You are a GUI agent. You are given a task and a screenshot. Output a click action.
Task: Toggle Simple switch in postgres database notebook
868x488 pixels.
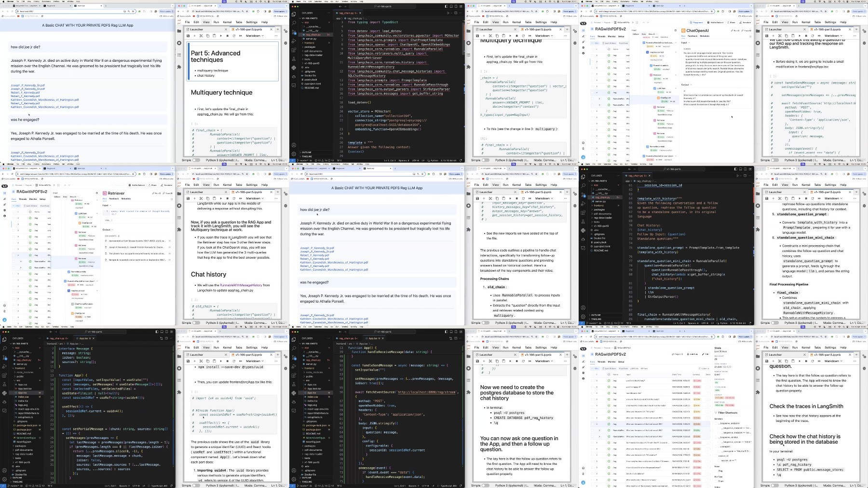point(486,486)
